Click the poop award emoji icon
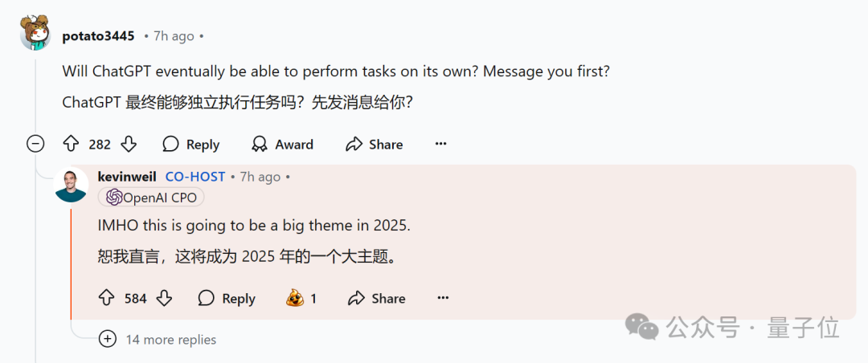This screenshot has height=363, width=868. (x=295, y=298)
